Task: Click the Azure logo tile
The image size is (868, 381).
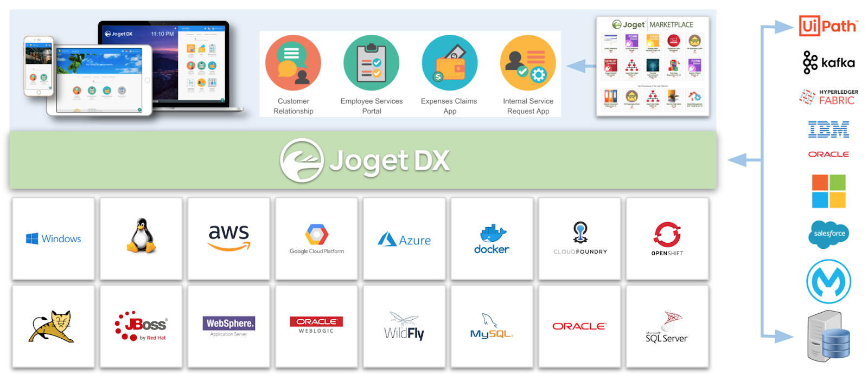Action: [x=404, y=238]
